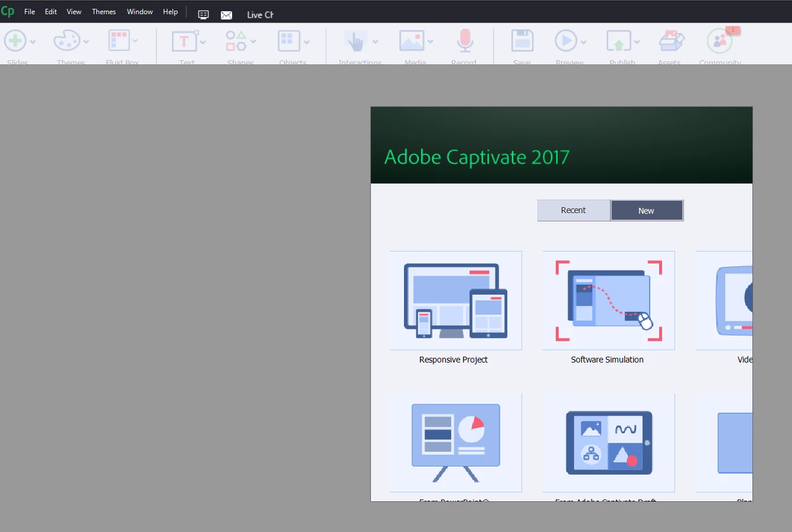Screen dimensions: 792x532
Task: Click the Interactions hand icon
Action: (356, 41)
